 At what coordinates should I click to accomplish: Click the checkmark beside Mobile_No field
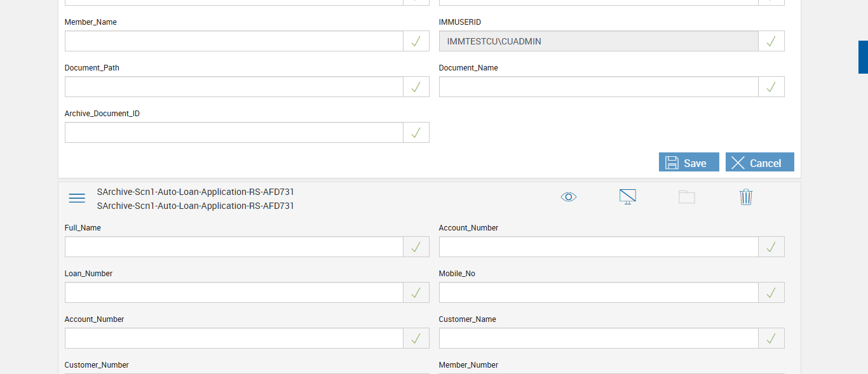771,293
